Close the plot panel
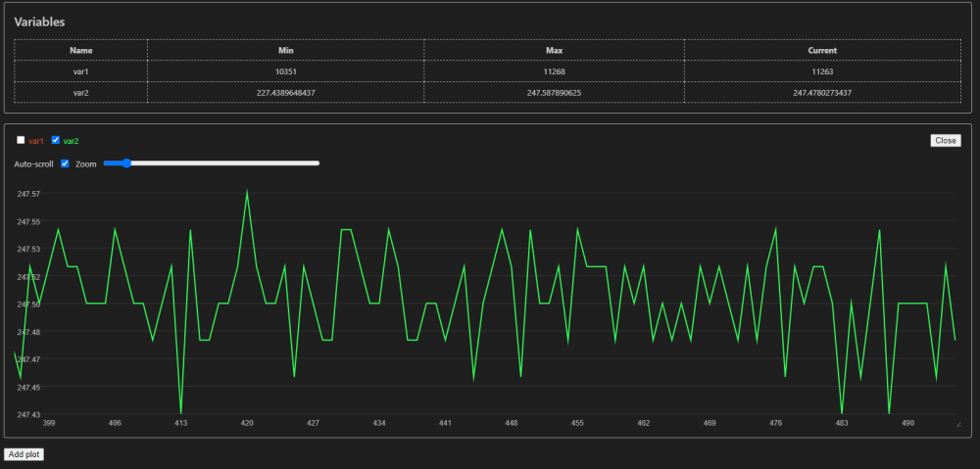The width and height of the screenshot is (980, 469). (x=945, y=141)
